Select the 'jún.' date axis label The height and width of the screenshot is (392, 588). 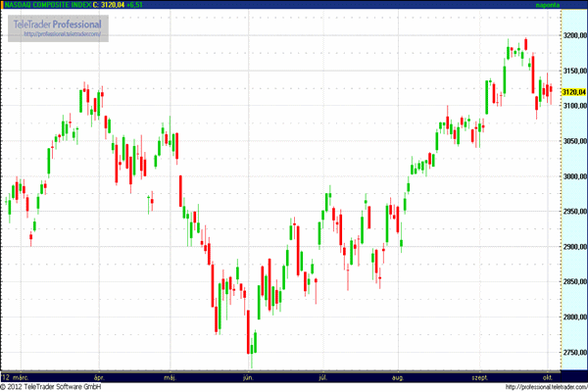point(247,375)
